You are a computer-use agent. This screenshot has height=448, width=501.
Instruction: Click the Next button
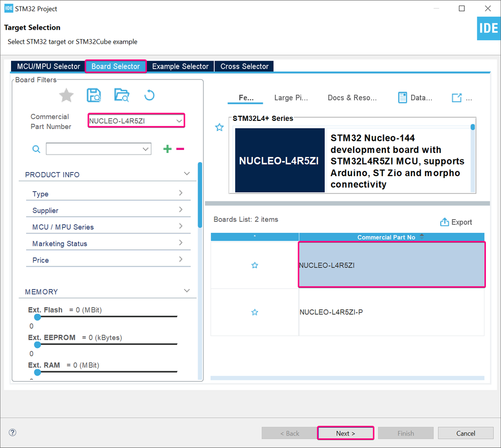[x=346, y=433]
